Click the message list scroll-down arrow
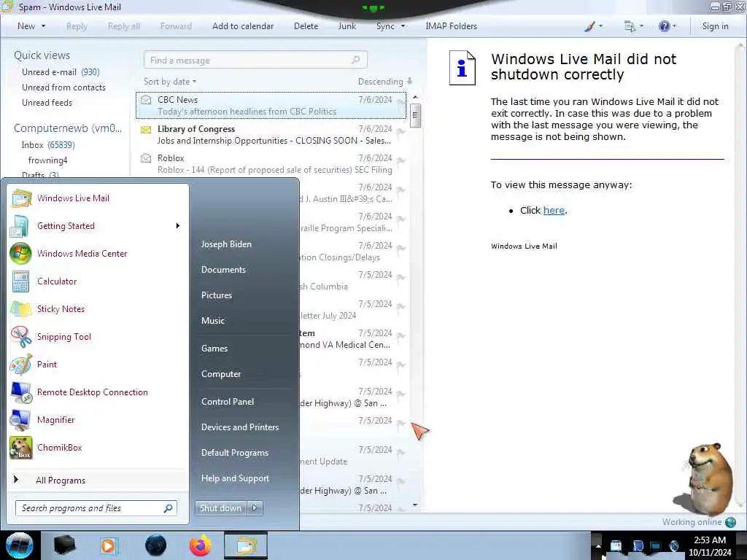This screenshot has width=747, height=560. (415, 505)
